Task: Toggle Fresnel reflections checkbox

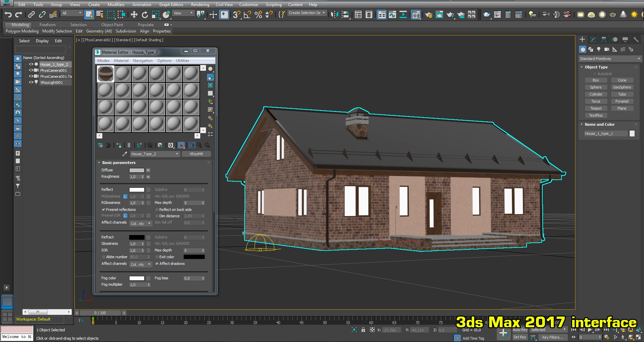Action: click(104, 210)
